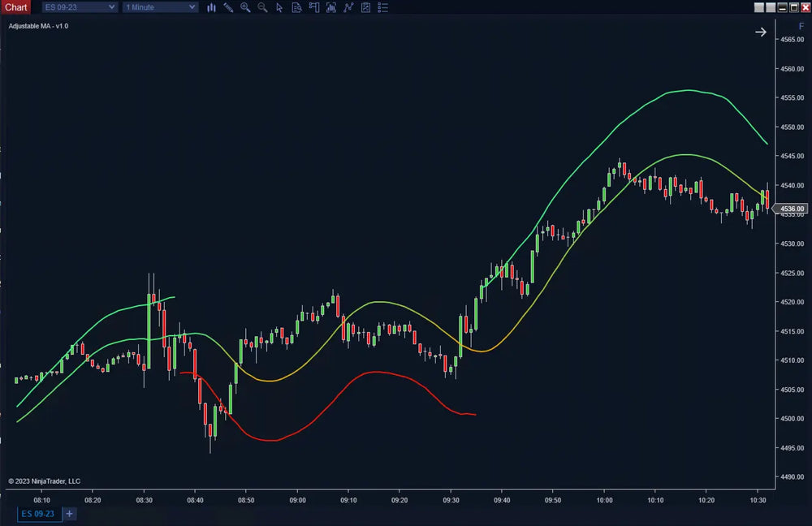Click the arrow to return to latest bar

(x=761, y=32)
